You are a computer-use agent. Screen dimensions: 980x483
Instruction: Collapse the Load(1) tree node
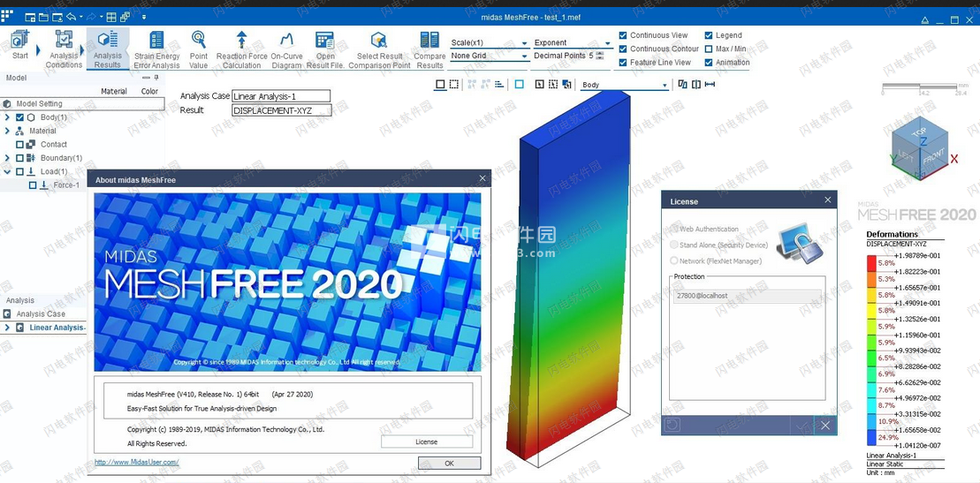click(7, 171)
